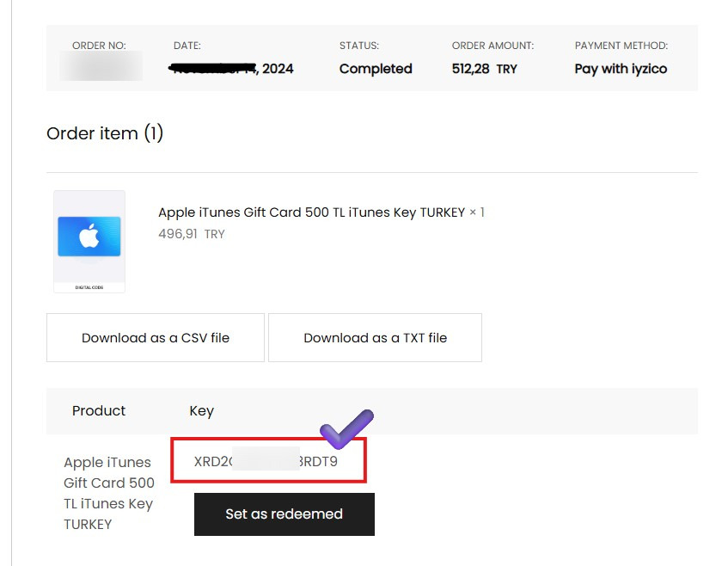Open the Apple gift card product thumbnail
The width and height of the screenshot is (728, 566).
89,241
